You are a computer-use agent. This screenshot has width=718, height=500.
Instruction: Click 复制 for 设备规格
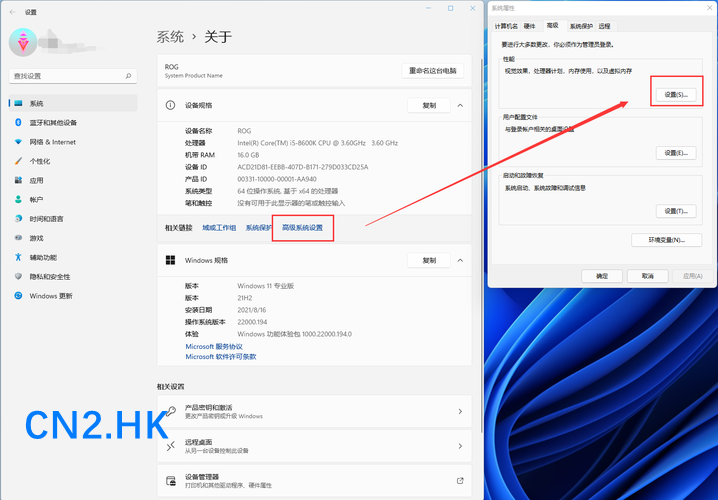pos(429,105)
